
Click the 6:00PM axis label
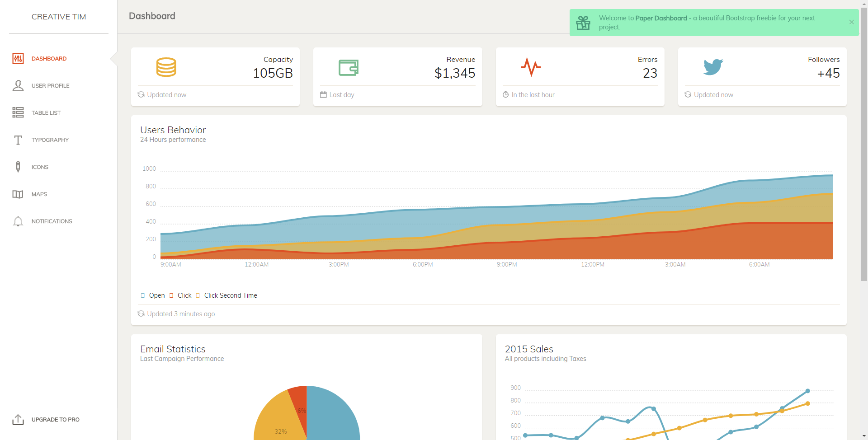(423, 264)
